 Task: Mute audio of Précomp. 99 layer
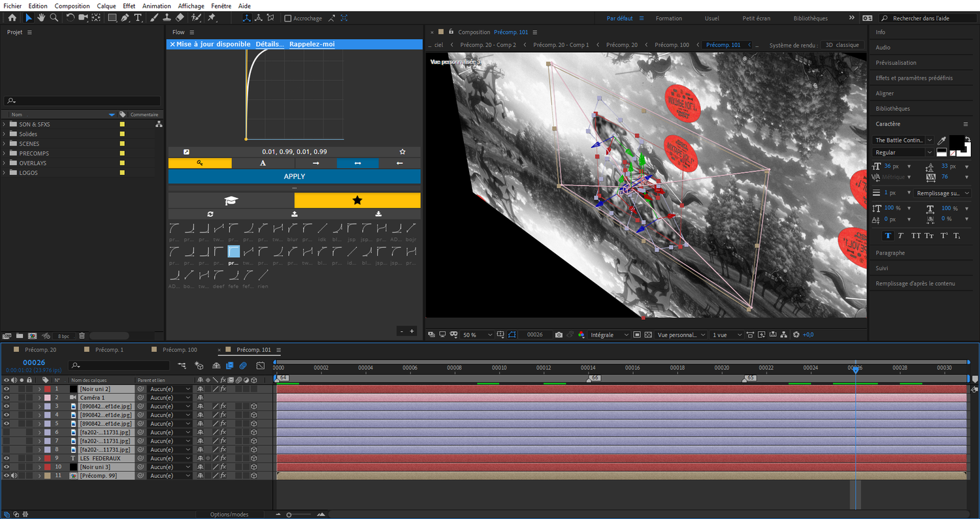coord(14,476)
